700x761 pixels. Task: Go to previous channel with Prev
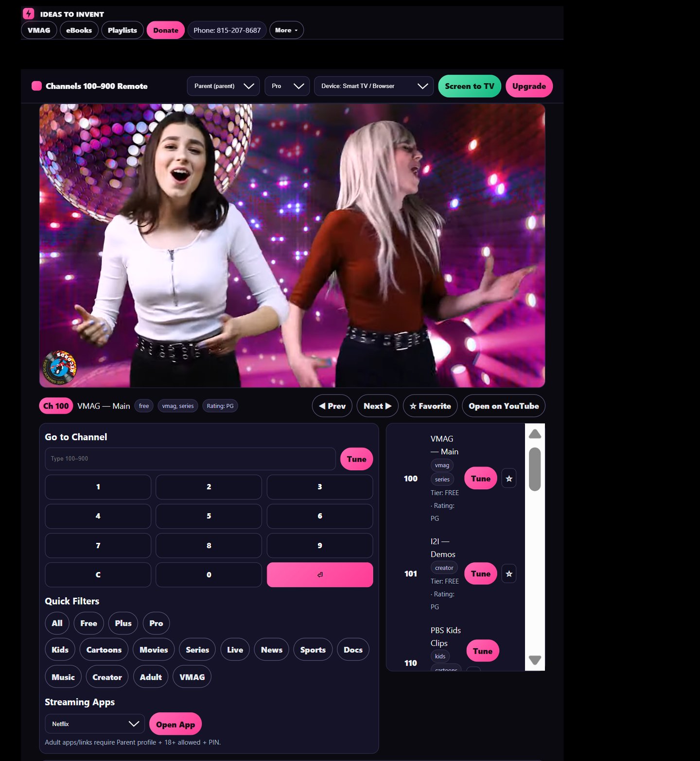[332, 406]
